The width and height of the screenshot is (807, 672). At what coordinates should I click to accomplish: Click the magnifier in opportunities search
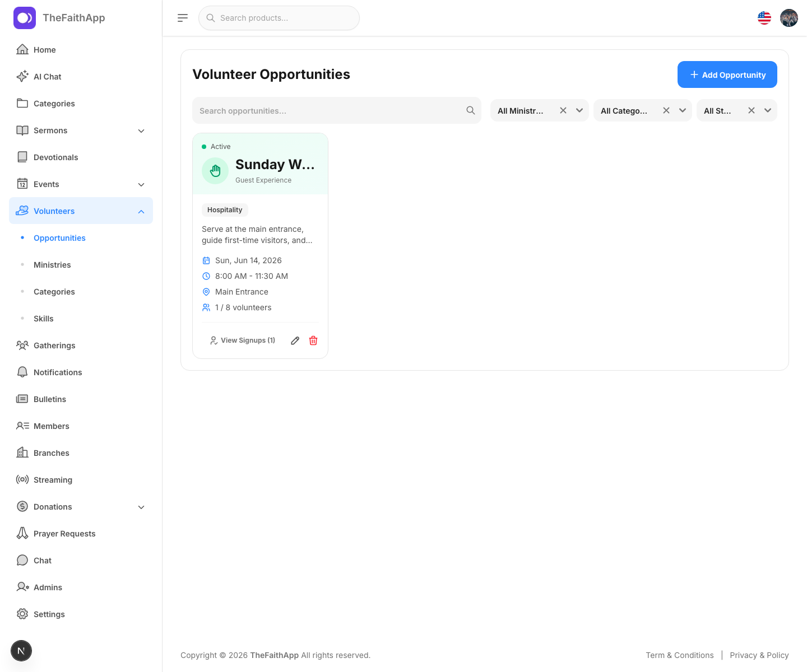click(471, 110)
